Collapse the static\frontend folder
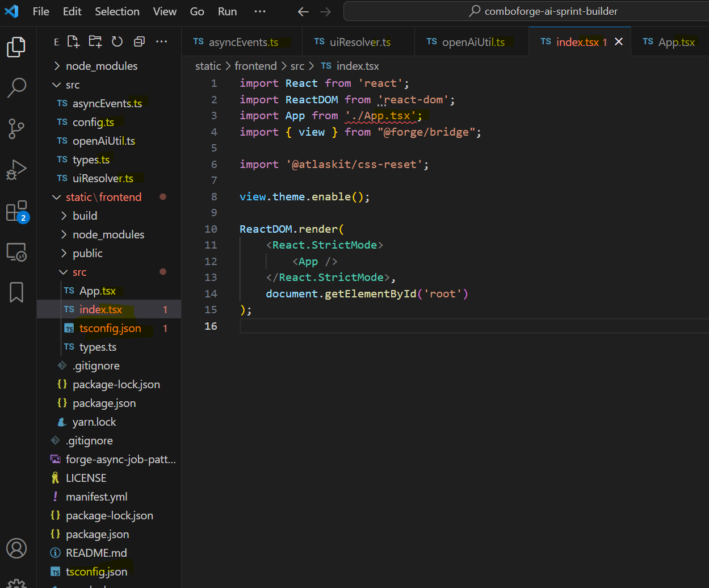Viewport: 709px width, 588px height. (103, 197)
